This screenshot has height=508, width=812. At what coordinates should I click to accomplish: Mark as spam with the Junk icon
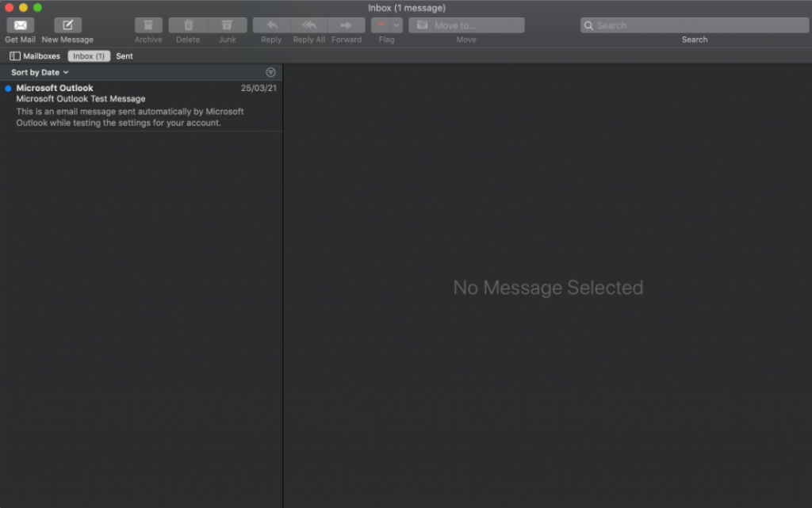click(x=228, y=25)
